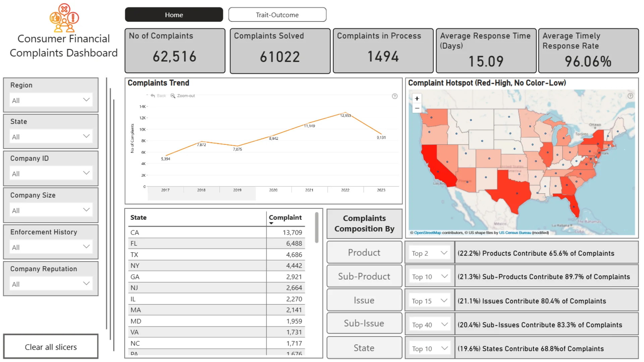Click the Consumer Complaints dashboard logo

[64, 18]
